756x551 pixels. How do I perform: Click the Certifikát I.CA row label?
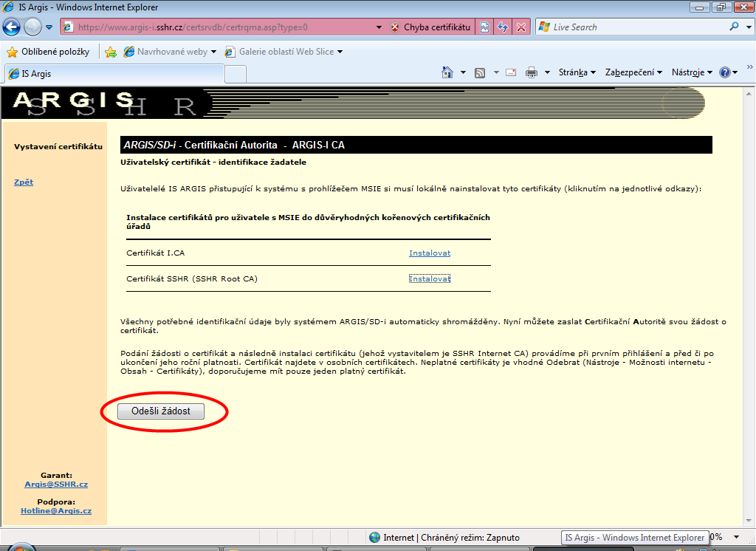(155, 253)
